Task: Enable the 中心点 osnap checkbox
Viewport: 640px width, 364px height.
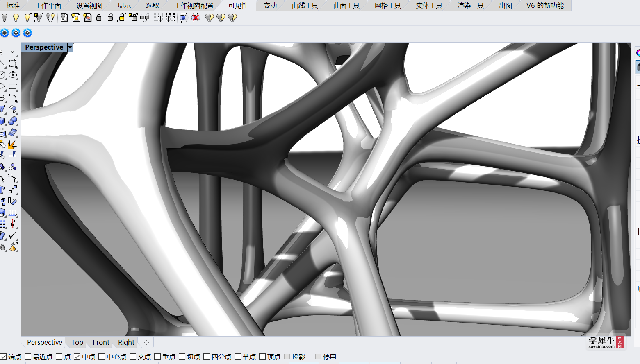Action: click(102, 357)
